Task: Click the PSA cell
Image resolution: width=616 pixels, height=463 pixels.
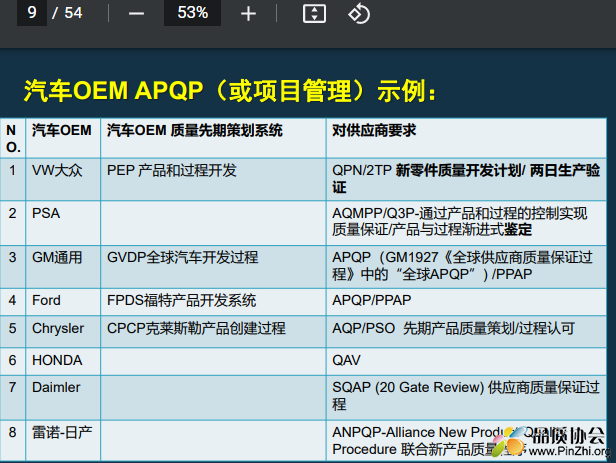Action: pyautogui.click(x=63, y=223)
